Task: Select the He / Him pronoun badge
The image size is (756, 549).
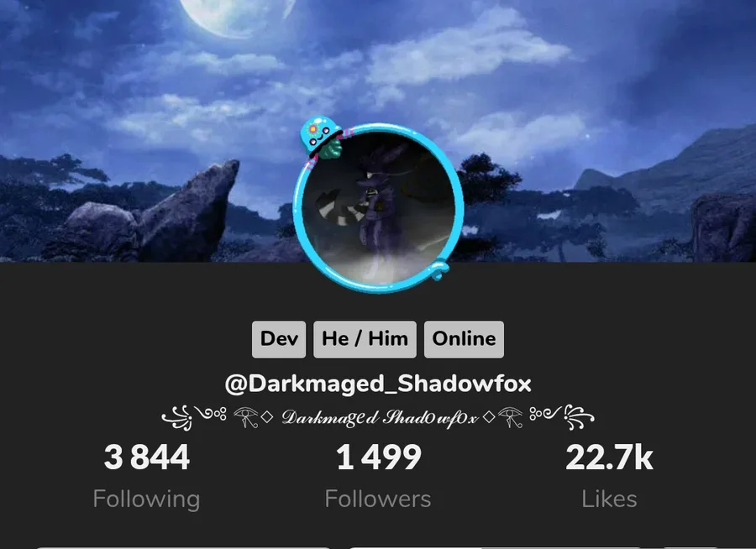Action: (x=365, y=339)
